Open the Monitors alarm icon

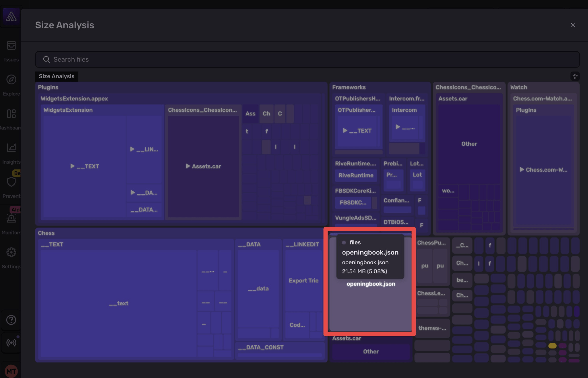[11, 219]
